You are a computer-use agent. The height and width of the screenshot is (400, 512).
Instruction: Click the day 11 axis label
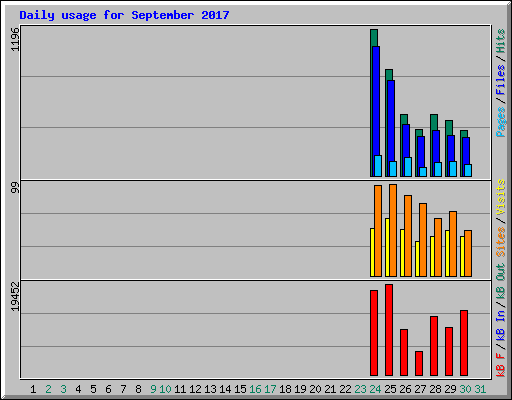[180, 389]
